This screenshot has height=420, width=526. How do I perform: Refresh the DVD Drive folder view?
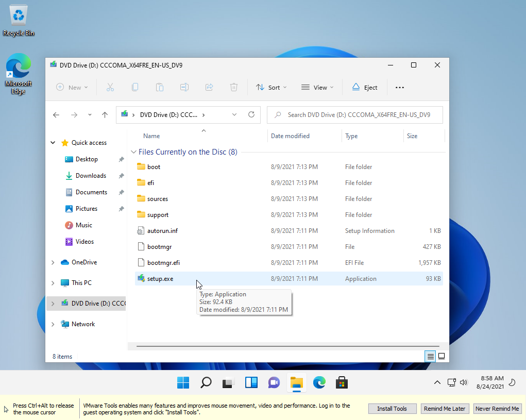(251, 115)
